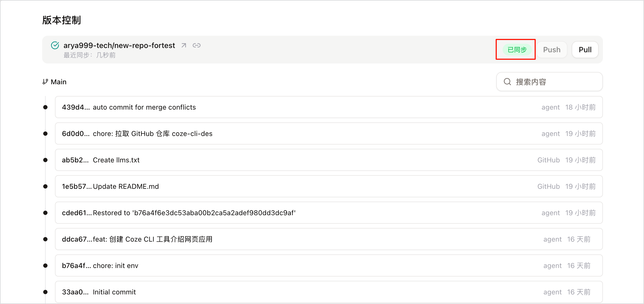Screen dimensions: 644x304
Task: Select the timeline dot for commit 439d4
Action: pyautogui.click(x=45, y=107)
